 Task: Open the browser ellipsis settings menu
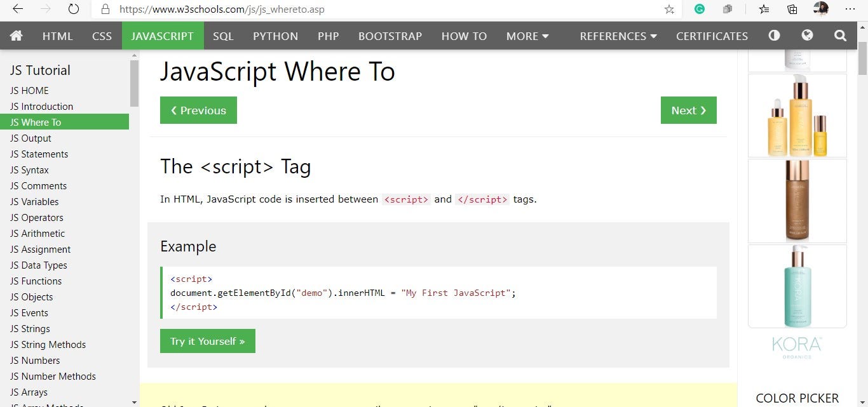pos(851,9)
